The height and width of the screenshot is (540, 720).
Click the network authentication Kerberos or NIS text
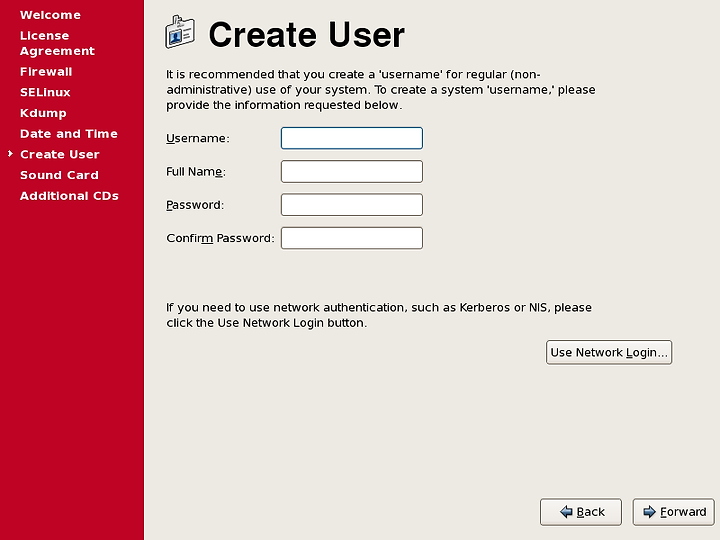(379, 315)
